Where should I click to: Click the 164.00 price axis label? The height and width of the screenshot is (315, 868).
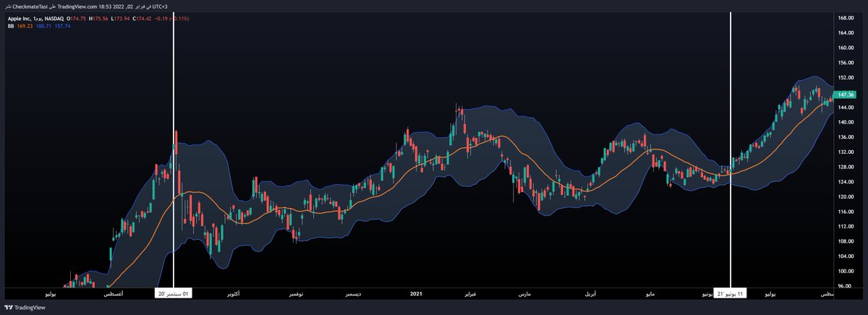[x=847, y=33]
